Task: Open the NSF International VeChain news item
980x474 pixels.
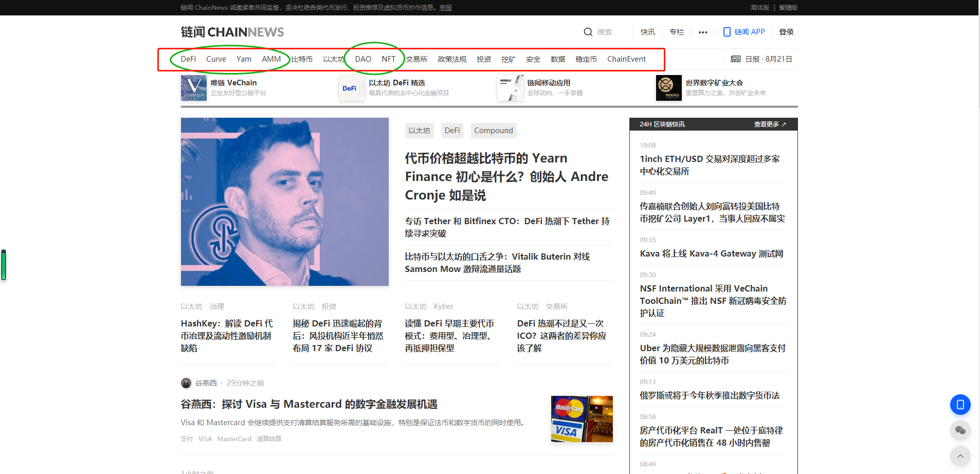Action: (x=713, y=301)
